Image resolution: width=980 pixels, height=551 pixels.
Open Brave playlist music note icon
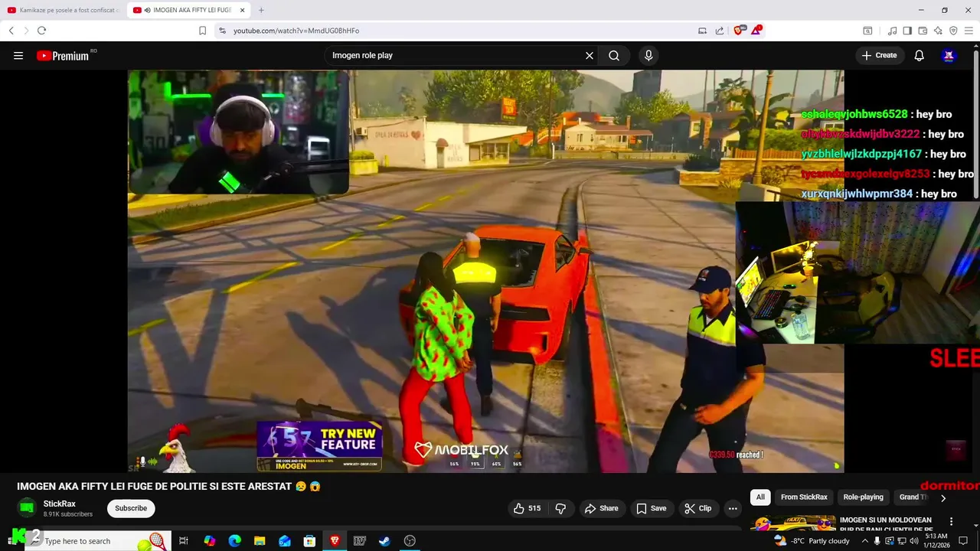[x=892, y=31]
